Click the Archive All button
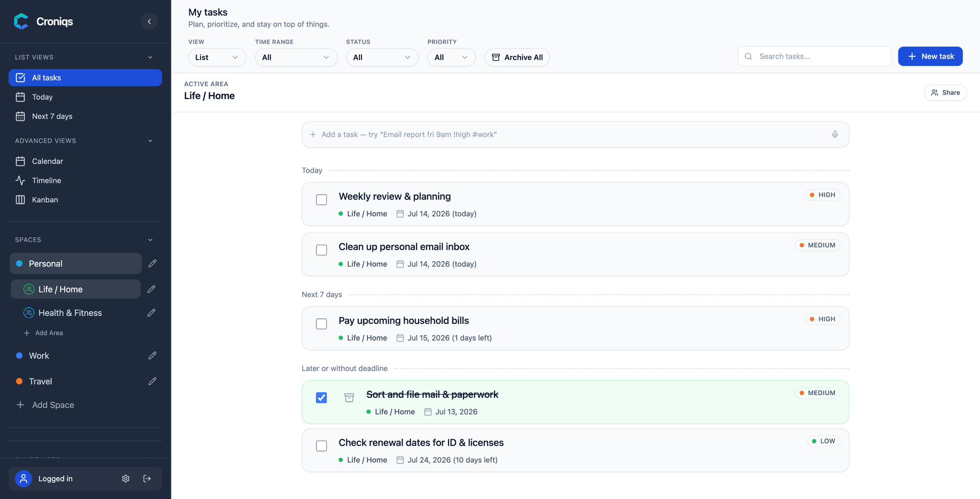Image resolution: width=980 pixels, height=499 pixels. tap(517, 57)
